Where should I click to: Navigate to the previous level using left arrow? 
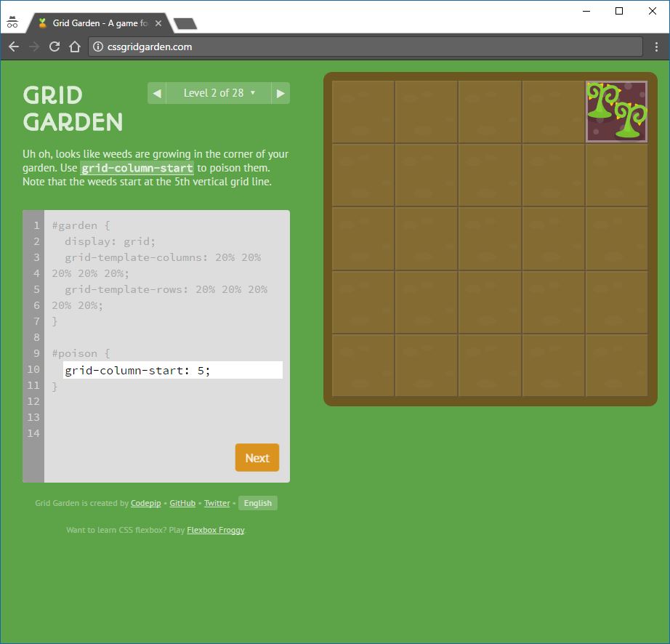(156, 93)
